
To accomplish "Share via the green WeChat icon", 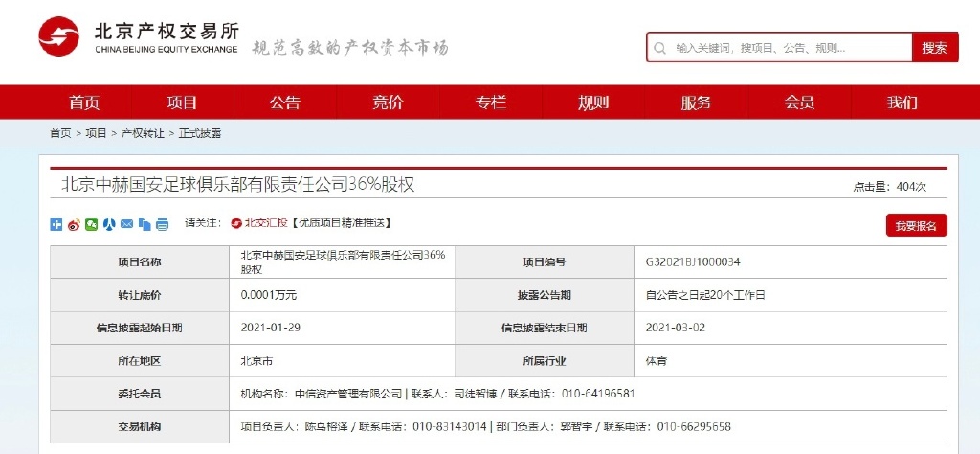I will tap(91, 224).
